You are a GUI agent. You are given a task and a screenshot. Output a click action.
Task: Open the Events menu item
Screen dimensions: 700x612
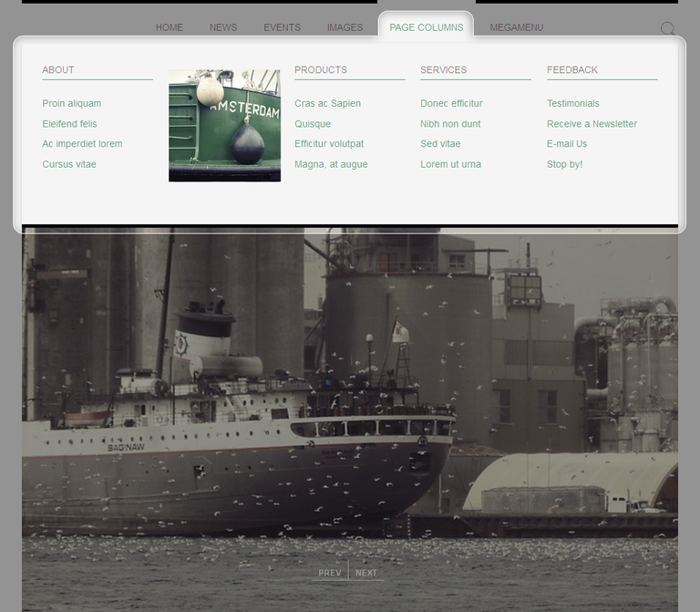[283, 27]
